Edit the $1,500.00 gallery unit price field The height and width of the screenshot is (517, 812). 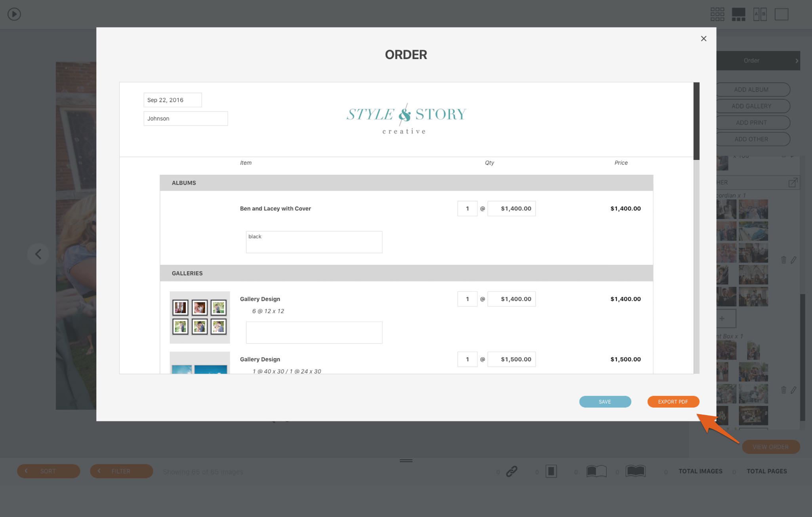(512, 359)
